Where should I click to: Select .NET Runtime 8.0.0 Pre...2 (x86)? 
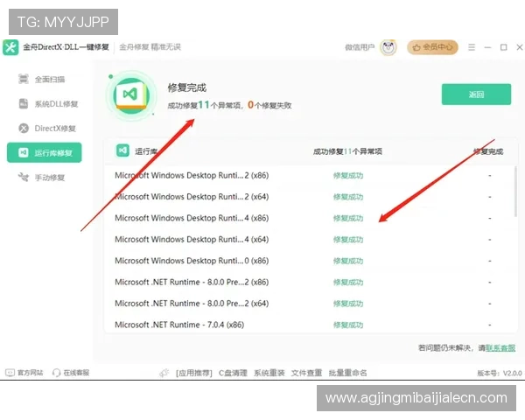pyautogui.click(x=310, y=282)
